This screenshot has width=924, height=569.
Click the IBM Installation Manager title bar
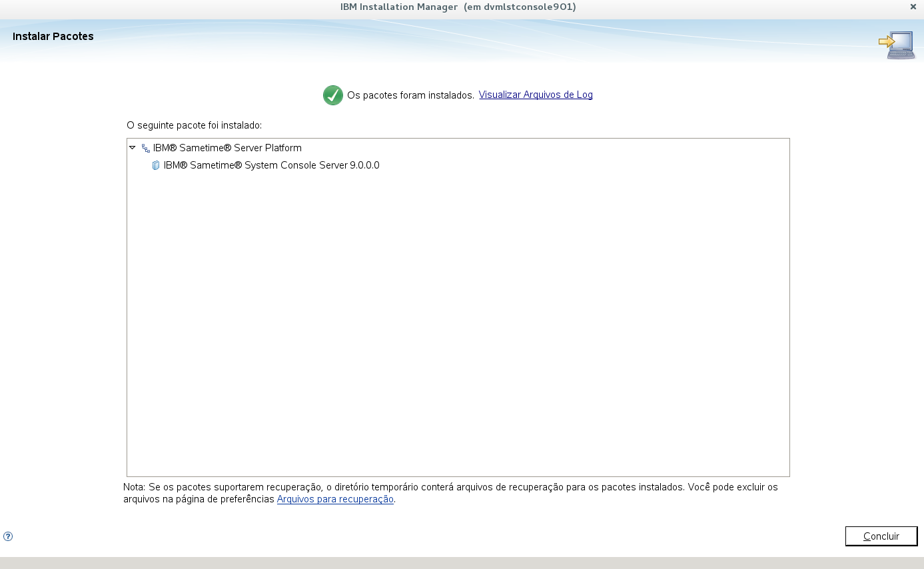(x=458, y=7)
